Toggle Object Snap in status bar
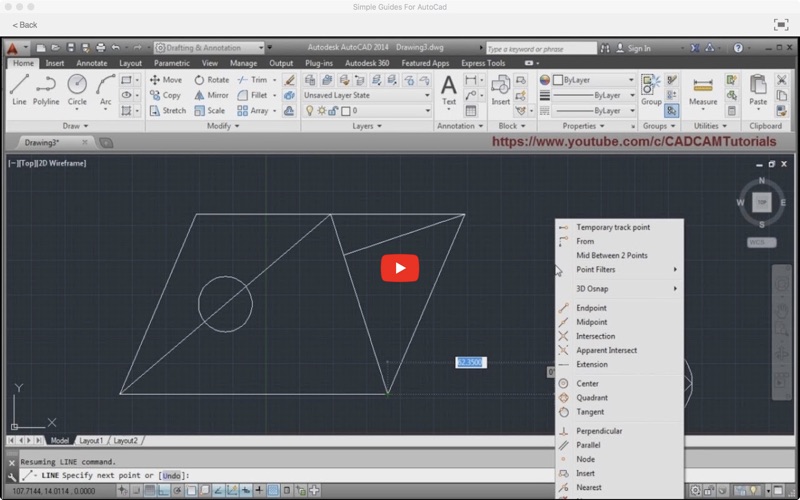This screenshot has width=800, height=500. 191,491
